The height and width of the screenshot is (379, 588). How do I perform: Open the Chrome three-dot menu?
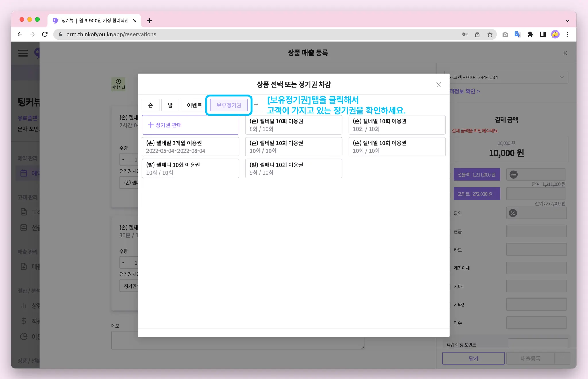(568, 34)
